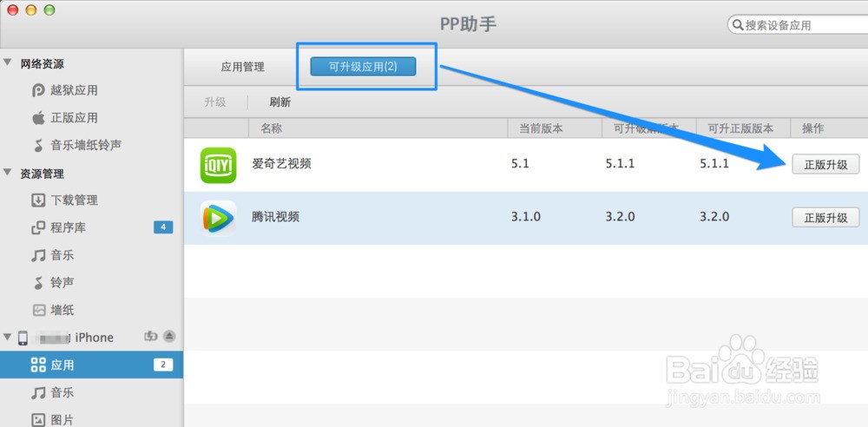Click the 程序库 badge showing 4

(163, 227)
